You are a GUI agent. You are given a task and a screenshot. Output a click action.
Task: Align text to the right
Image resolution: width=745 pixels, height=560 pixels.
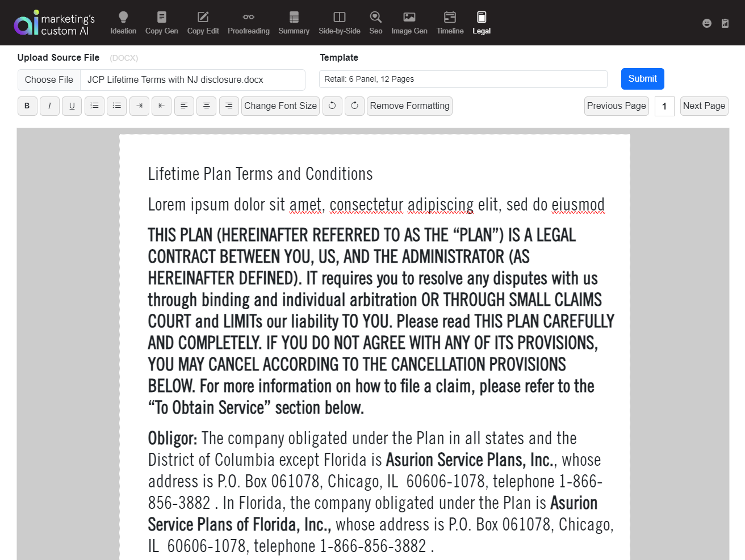click(x=229, y=106)
